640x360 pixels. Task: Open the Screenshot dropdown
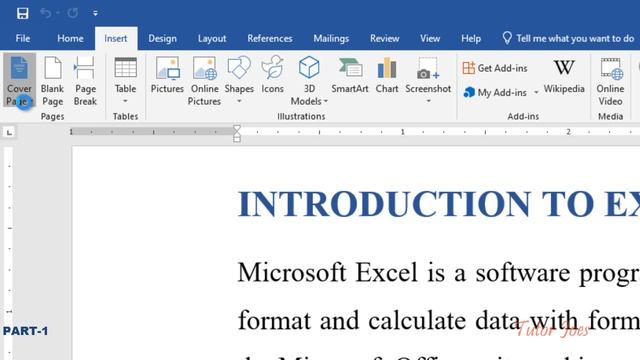(428, 81)
